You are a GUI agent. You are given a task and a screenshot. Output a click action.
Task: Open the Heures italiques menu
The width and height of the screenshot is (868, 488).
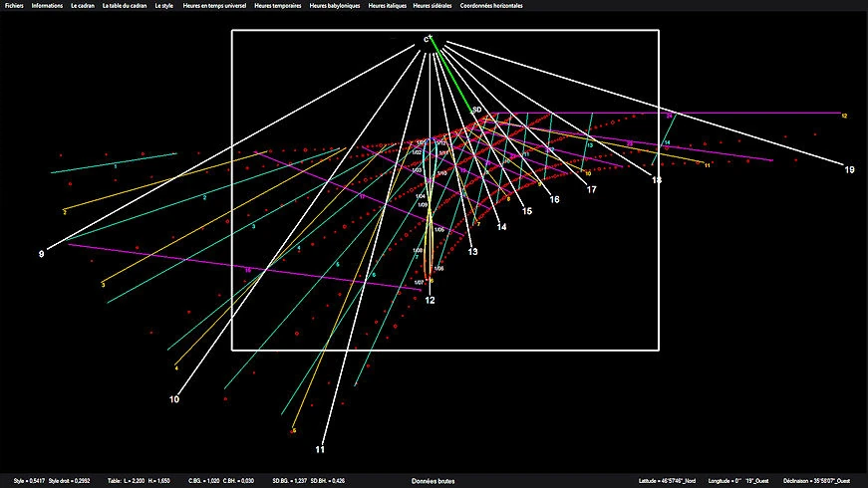(x=388, y=6)
